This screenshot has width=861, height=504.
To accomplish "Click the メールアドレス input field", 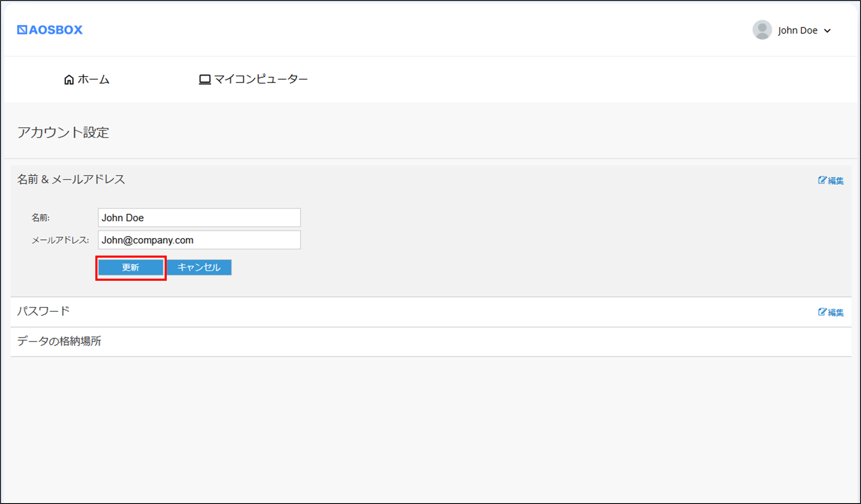I will point(199,240).
